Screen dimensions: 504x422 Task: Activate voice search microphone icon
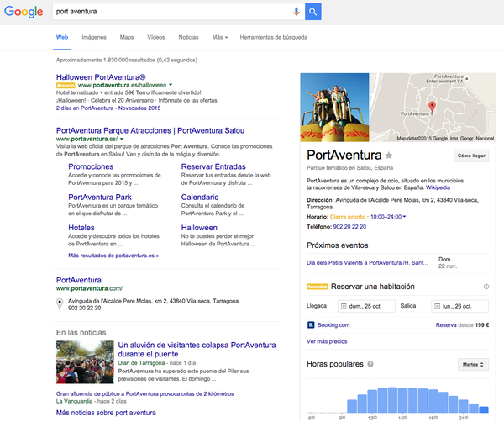(x=296, y=12)
